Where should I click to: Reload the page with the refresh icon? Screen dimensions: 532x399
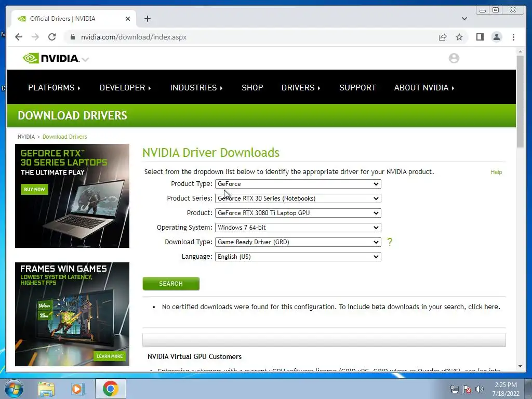point(52,37)
